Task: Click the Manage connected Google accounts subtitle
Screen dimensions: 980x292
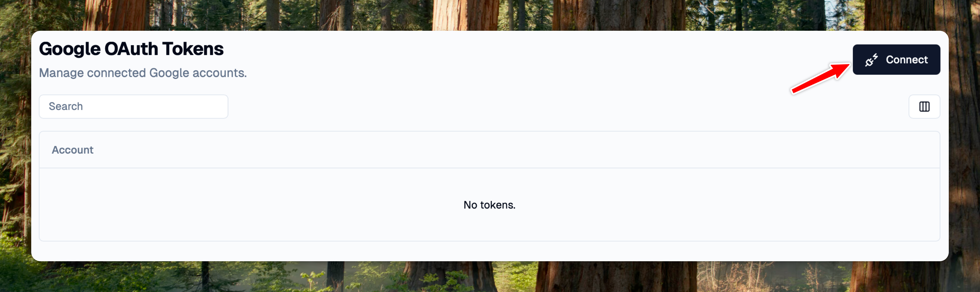Action: (x=143, y=73)
